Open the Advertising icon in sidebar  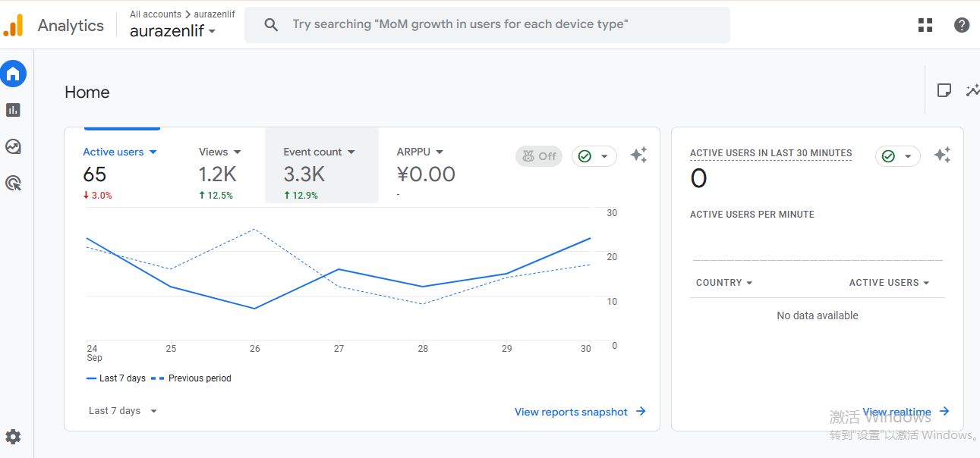[13, 183]
